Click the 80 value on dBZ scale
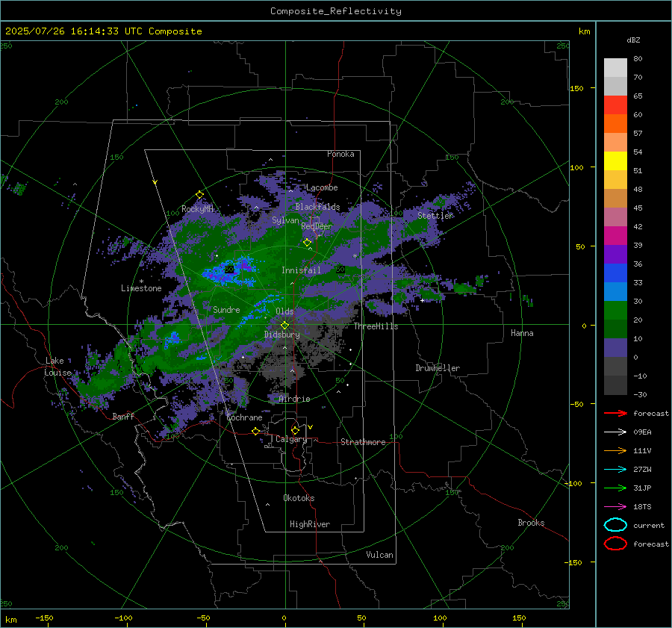This screenshot has height=628, width=672. pos(638,59)
